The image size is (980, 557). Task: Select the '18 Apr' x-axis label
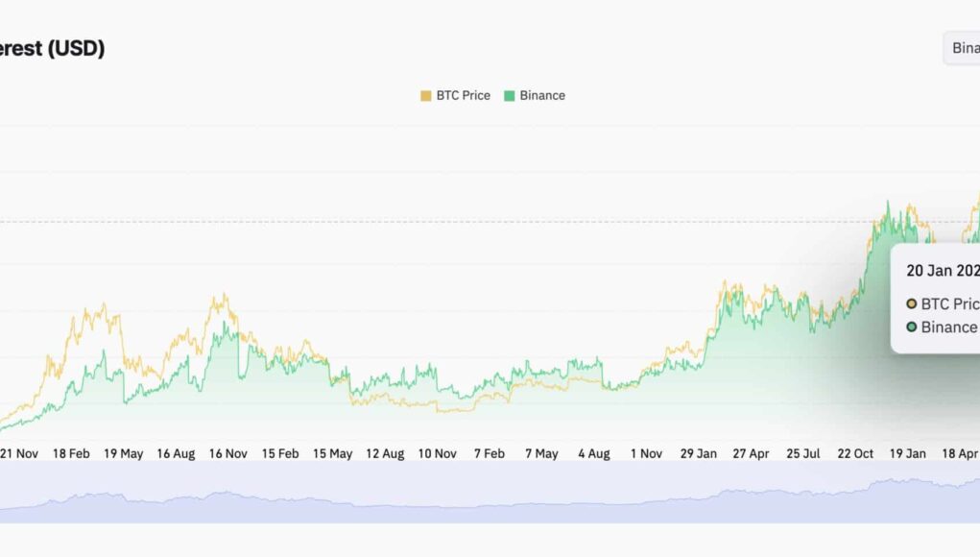click(x=958, y=453)
